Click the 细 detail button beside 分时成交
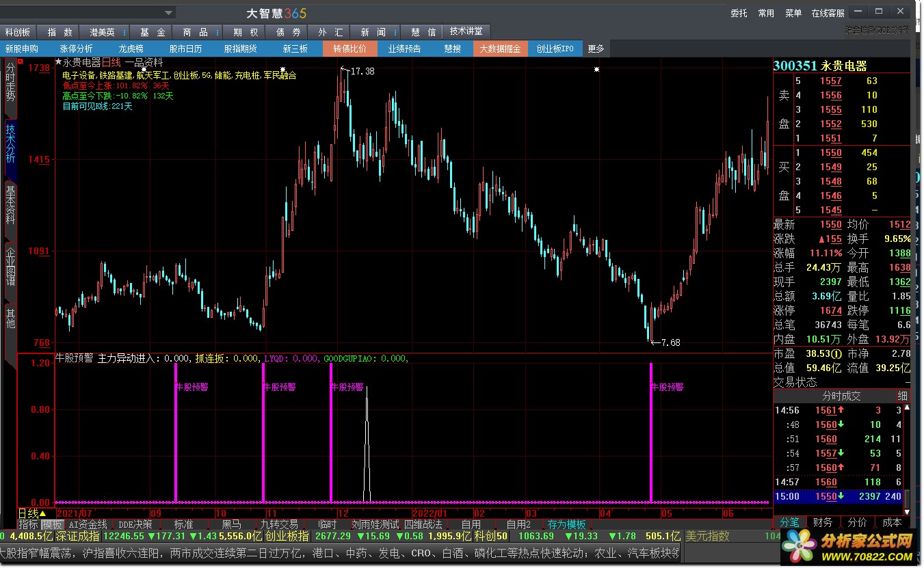Viewport: 924px width, 568px height. [902, 396]
